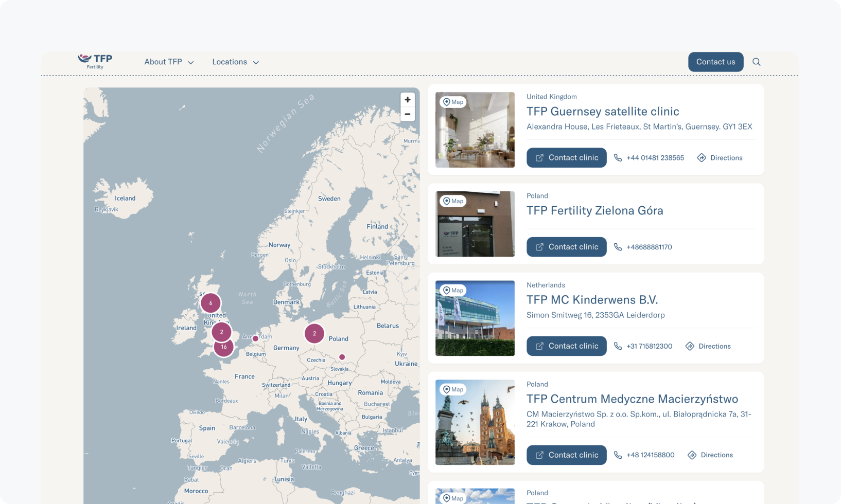Click the Kinderwens glass building photo
841x504 pixels.
point(475,318)
